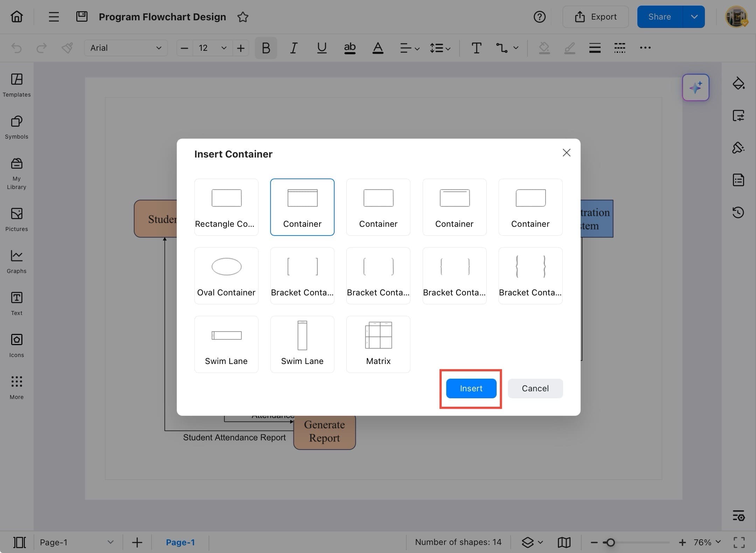Switch to the Page-1 tab

[x=180, y=542]
